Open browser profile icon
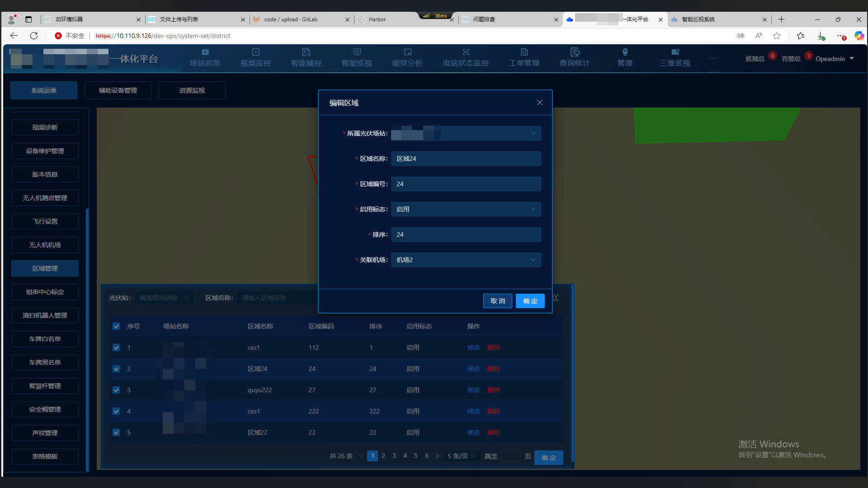Screen dimensions: 868x488 pos(12,19)
